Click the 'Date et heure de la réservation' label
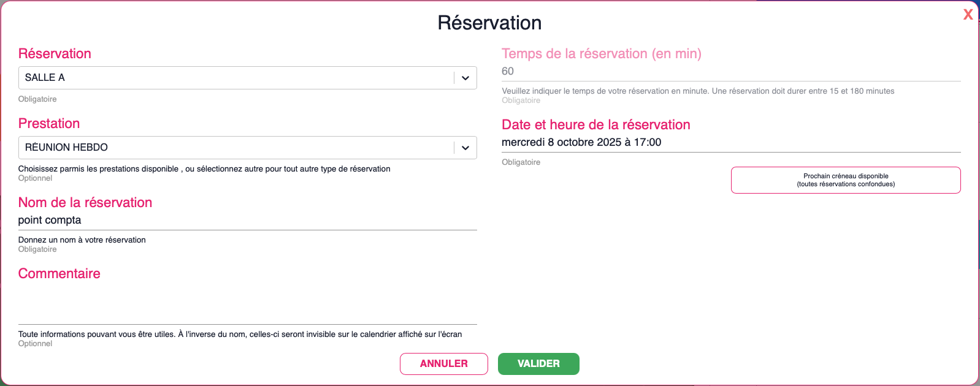980x386 pixels. [595, 125]
